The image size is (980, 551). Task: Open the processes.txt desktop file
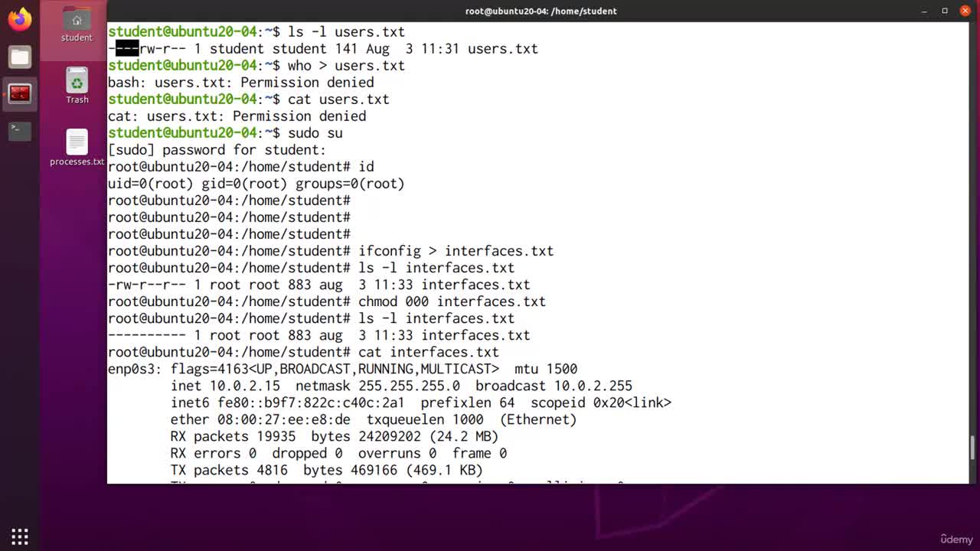pos(77,148)
